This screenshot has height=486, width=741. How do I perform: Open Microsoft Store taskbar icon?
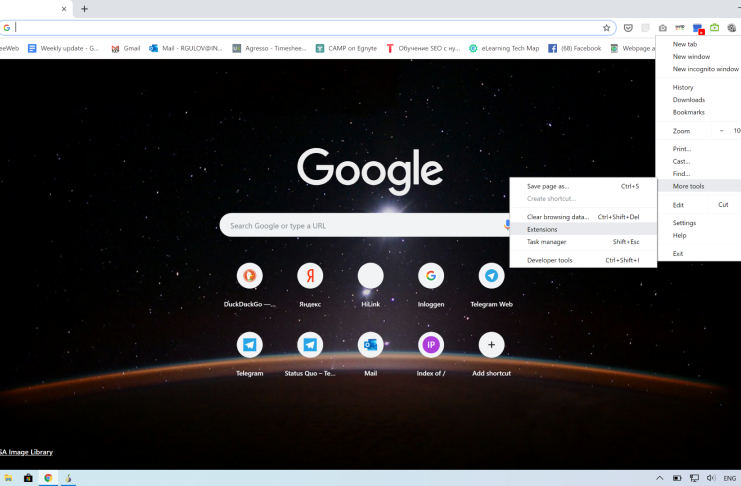28,478
